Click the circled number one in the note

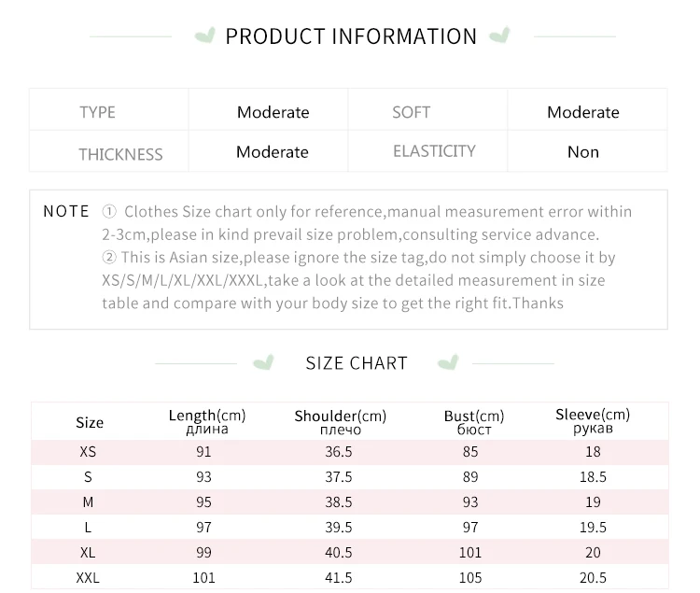click(x=109, y=212)
